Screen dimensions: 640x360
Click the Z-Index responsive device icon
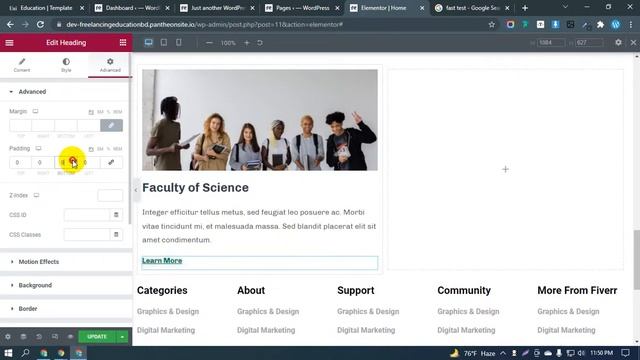[36, 196]
